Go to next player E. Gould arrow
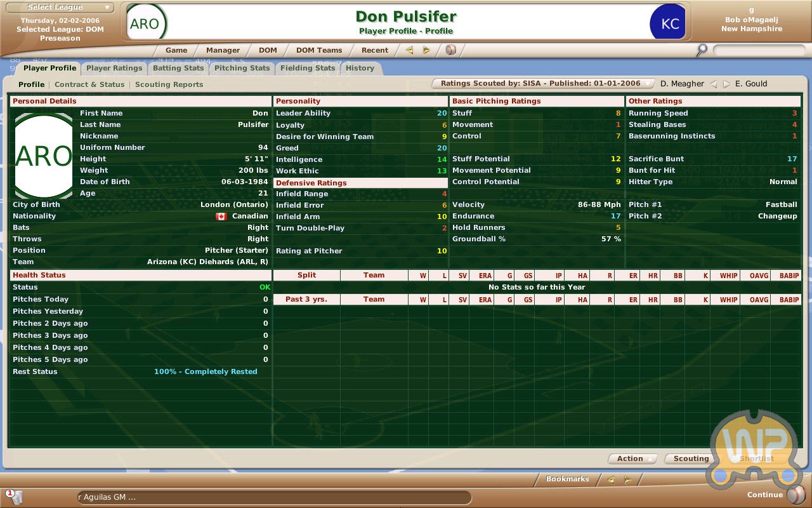This screenshot has height=508, width=812. (726, 84)
